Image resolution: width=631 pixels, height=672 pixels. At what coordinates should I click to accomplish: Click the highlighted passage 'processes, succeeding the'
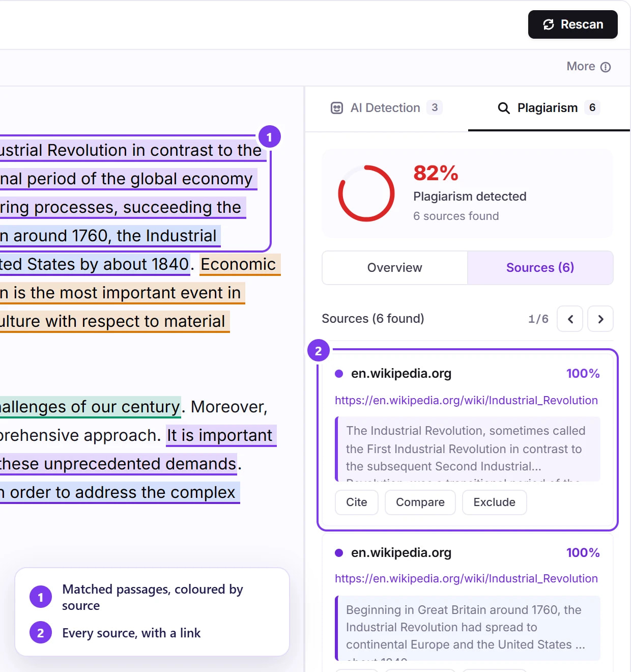click(137, 208)
